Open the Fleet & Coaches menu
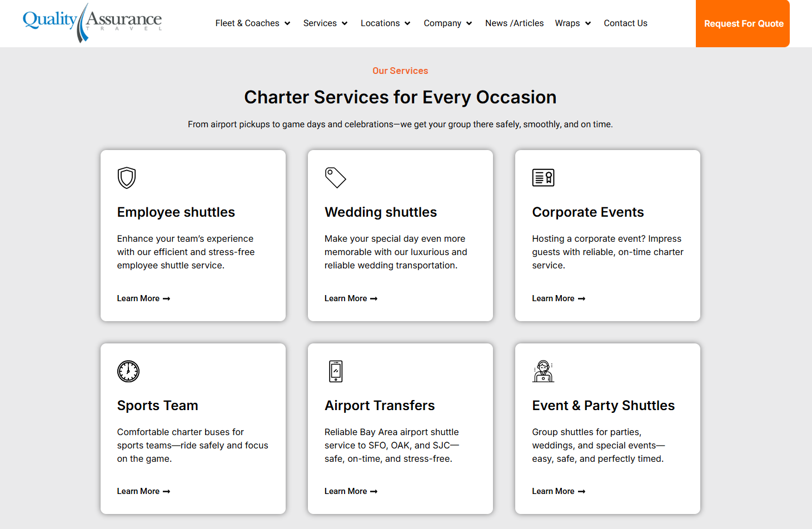Image resolution: width=812 pixels, height=529 pixels. (x=247, y=23)
